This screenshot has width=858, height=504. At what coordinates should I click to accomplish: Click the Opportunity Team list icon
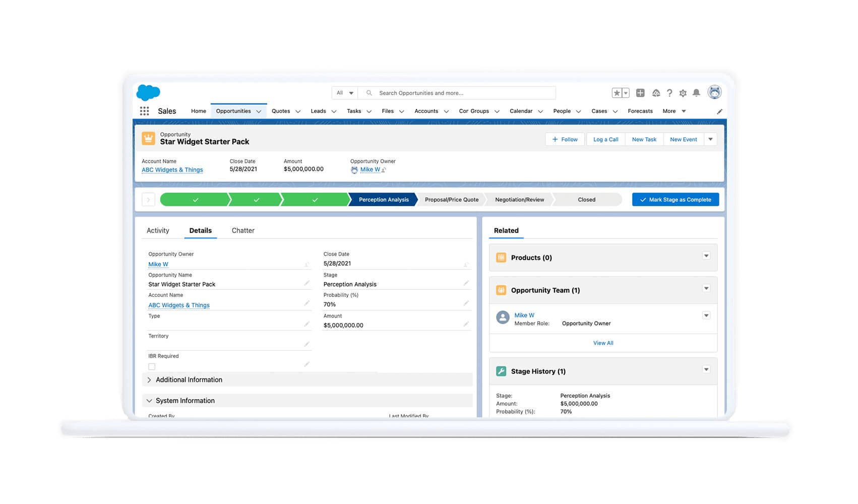pos(501,290)
